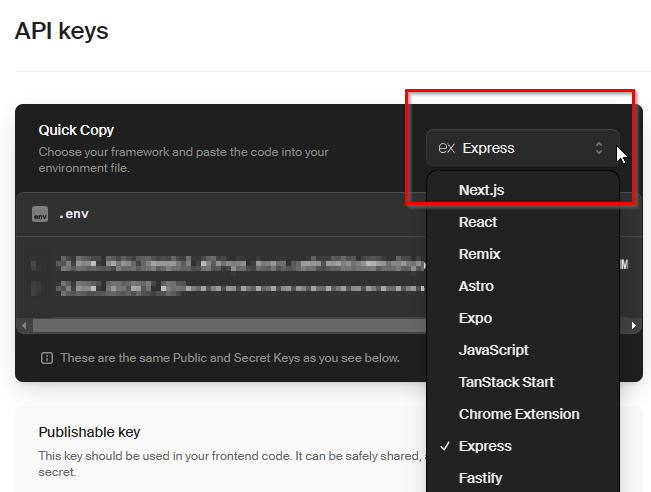Click the Publishable key heading

tap(89, 432)
